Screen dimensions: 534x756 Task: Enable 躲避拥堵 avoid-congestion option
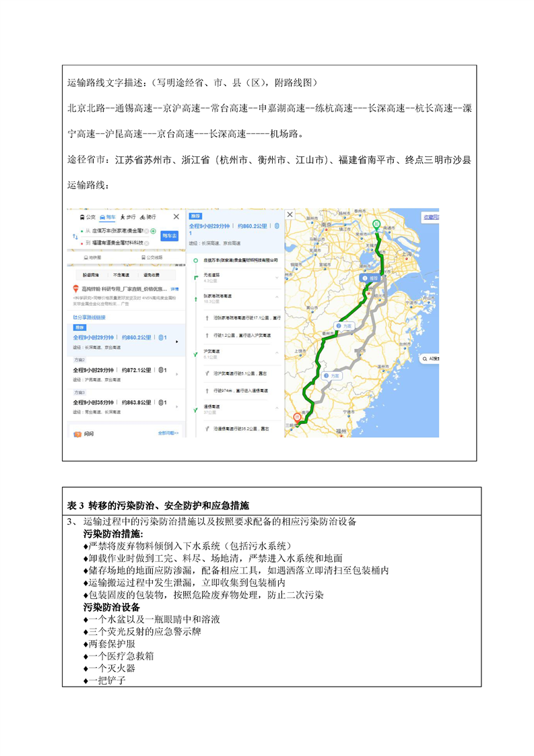(x=91, y=275)
